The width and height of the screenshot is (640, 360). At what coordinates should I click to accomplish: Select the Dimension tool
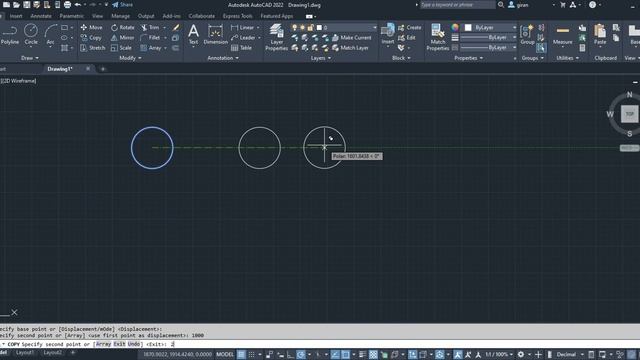click(216, 34)
